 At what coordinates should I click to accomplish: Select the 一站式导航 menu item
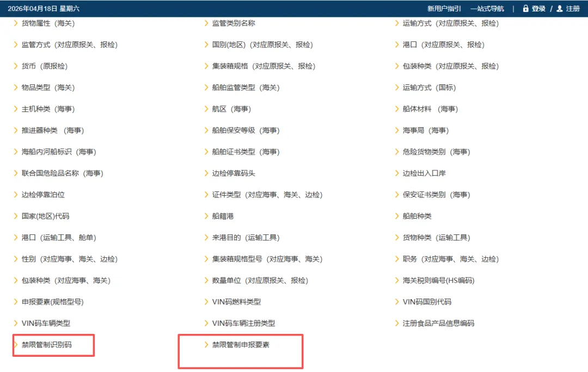[x=488, y=8]
